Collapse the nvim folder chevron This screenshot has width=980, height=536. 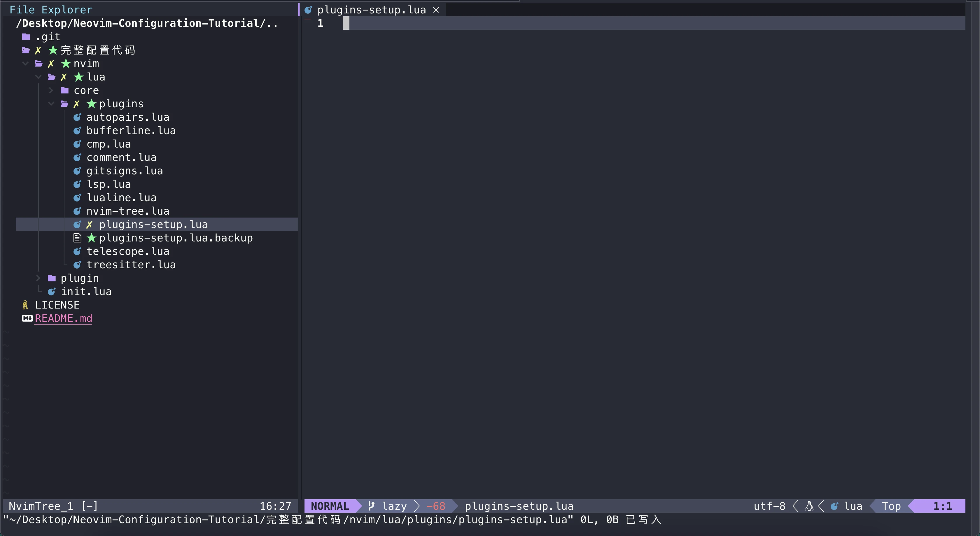point(25,64)
